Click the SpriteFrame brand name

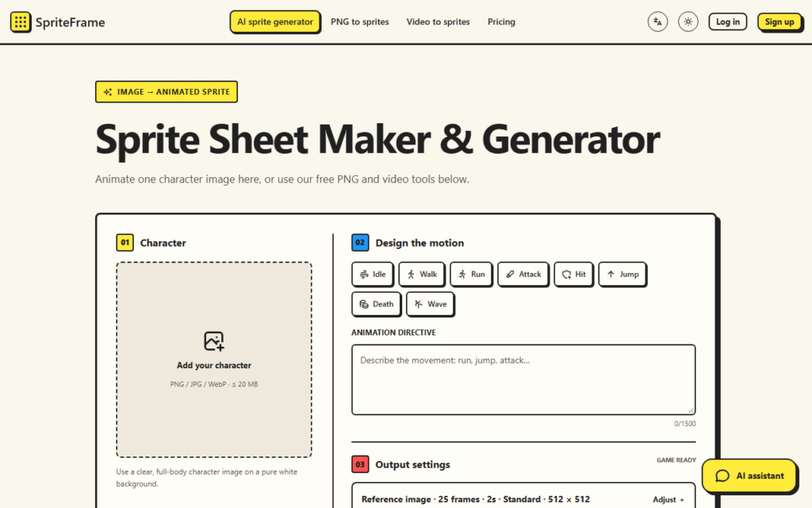[x=70, y=22]
